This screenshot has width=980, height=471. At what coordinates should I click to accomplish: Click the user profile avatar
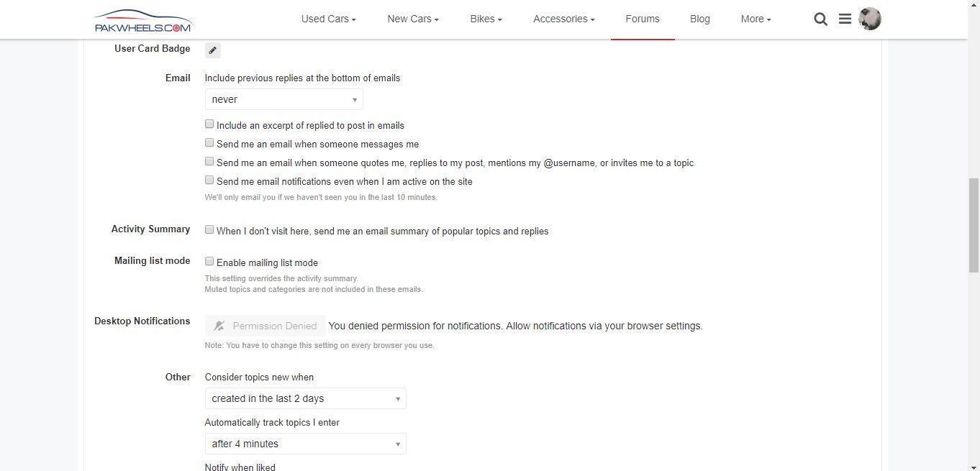click(x=870, y=19)
